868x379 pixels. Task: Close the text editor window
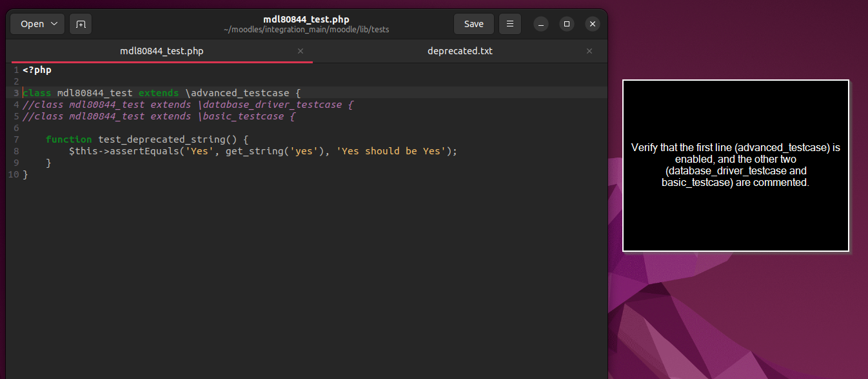tap(593, 24)
